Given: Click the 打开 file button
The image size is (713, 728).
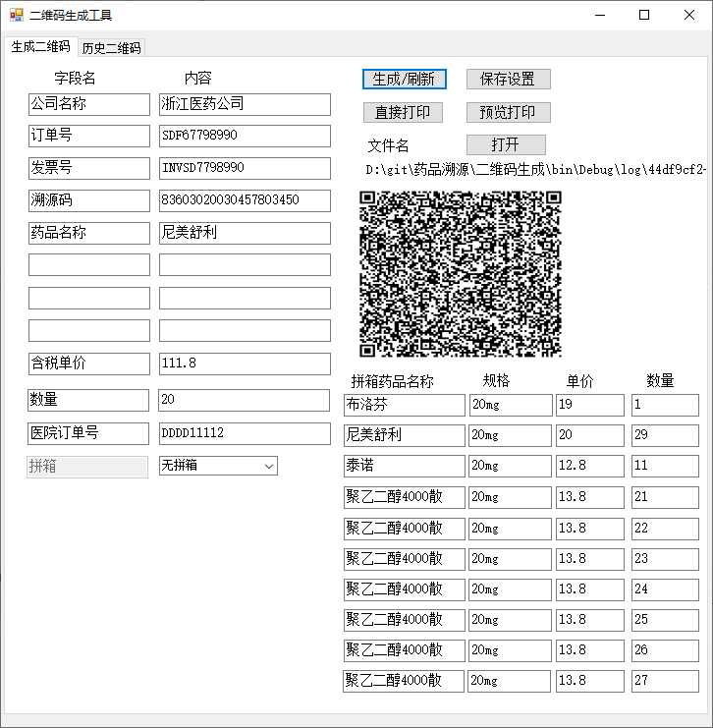Looking at the screenshot, I should pyautogui.click(x=506, y=144).
